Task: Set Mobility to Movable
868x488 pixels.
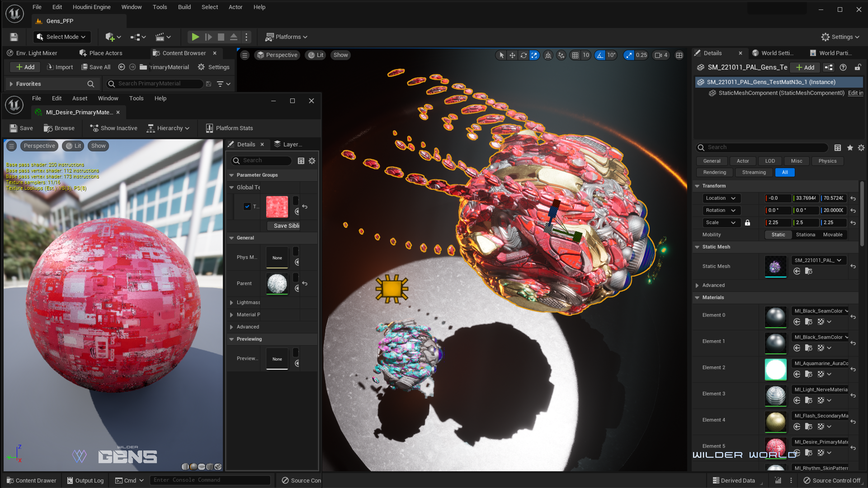Action: (833, 235)
